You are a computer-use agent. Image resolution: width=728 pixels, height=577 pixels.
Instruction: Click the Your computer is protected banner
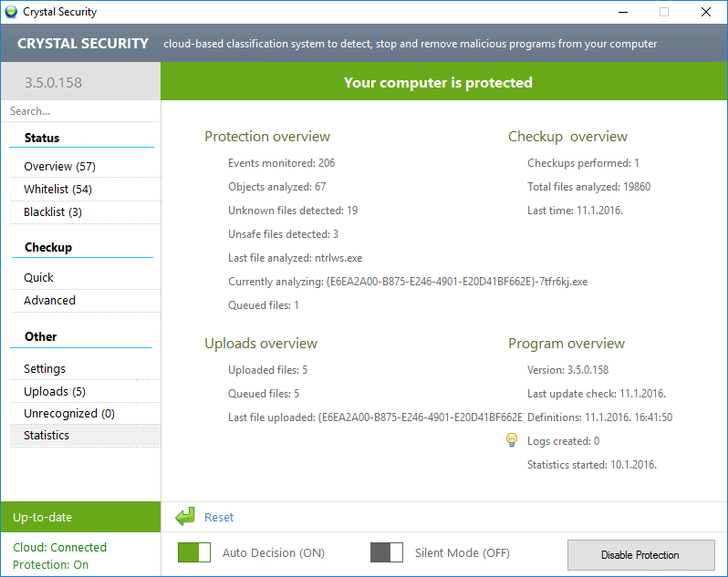[x=438, y=82]
